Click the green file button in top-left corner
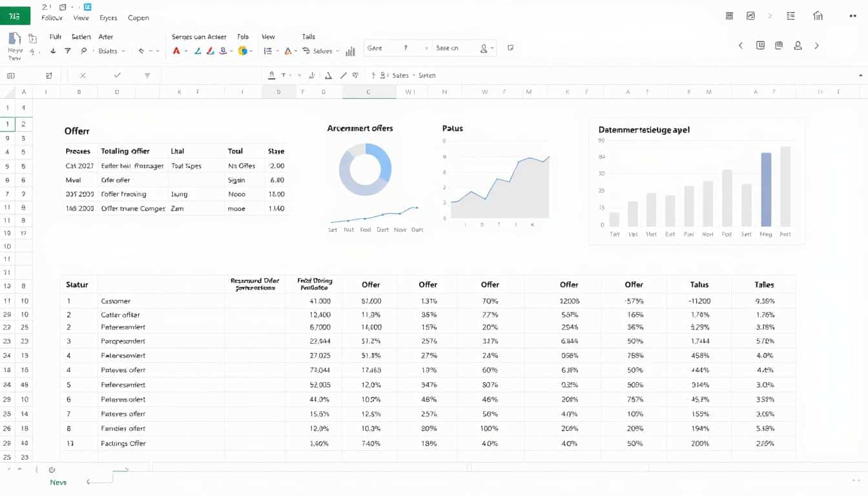The image size is (868, 496). [15, 16]
